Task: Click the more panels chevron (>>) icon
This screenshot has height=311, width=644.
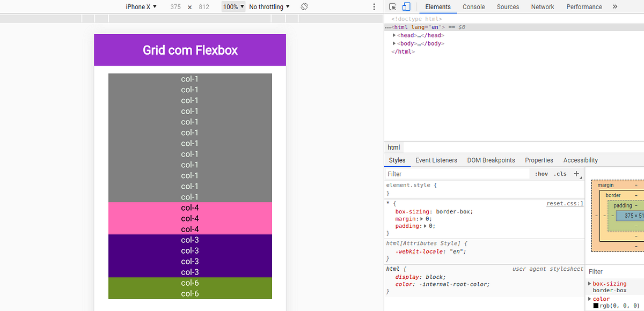Action: (616, 6)
